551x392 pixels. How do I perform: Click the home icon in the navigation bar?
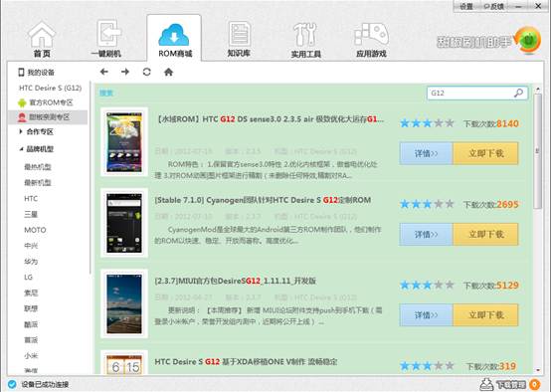(x=169, y=72)
